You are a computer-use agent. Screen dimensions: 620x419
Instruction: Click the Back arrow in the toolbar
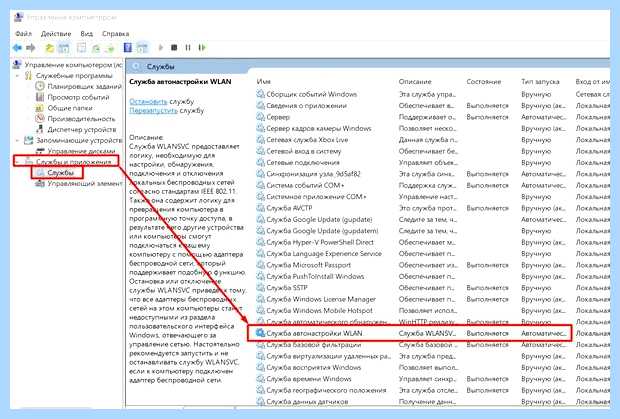pyautogui.click(x=17, y=48)
